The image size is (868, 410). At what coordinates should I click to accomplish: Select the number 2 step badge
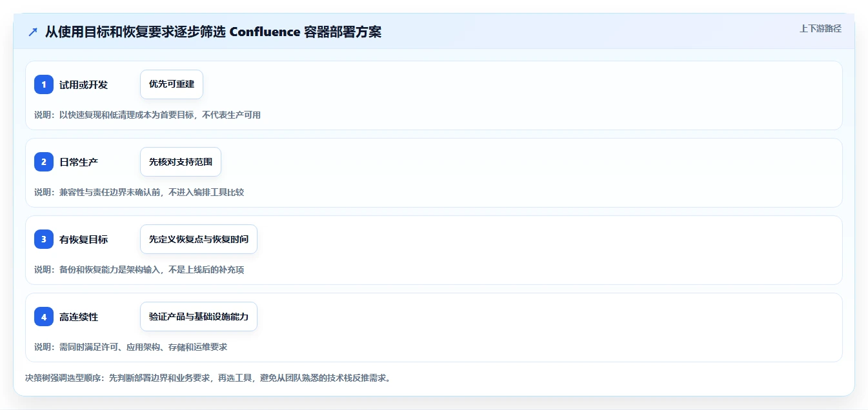coord(44,162)
